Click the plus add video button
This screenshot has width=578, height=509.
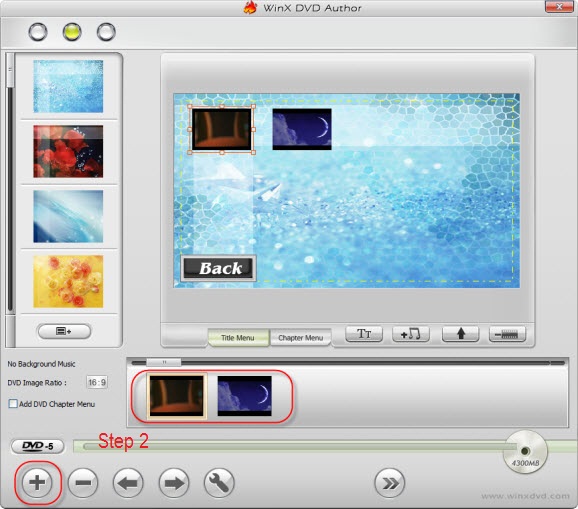pyautogui.click(x=37, y=482)
